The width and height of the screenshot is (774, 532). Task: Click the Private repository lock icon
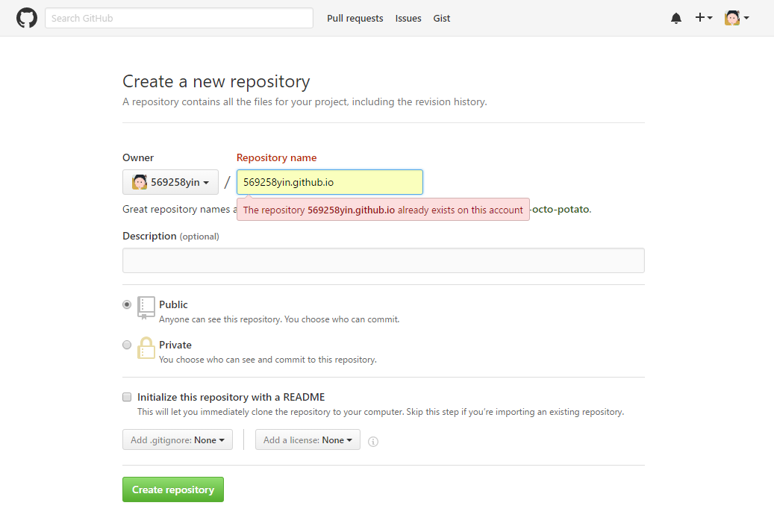pos(146,348)
